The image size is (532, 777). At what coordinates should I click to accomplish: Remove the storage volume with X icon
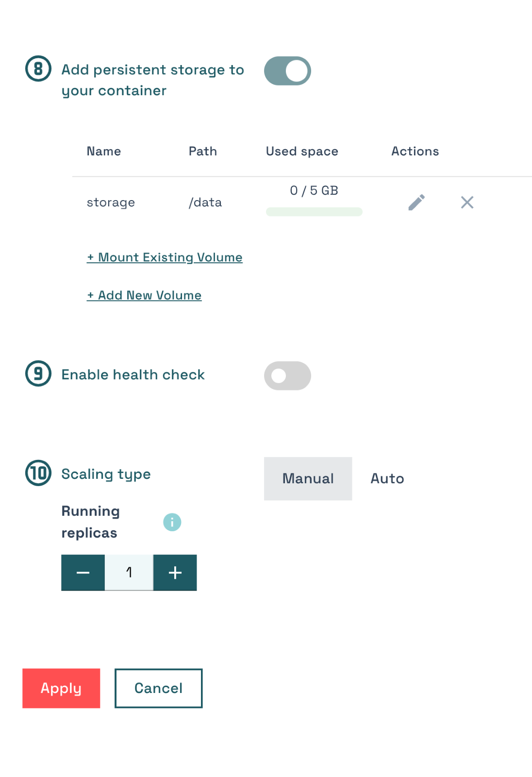pyautogui.click(x=467, y=203)
